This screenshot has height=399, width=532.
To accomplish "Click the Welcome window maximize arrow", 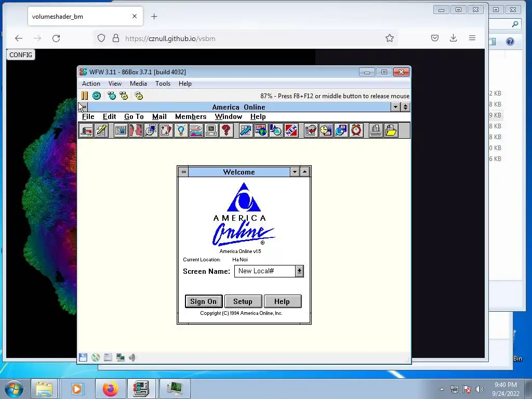I will (x=304, y=172).
